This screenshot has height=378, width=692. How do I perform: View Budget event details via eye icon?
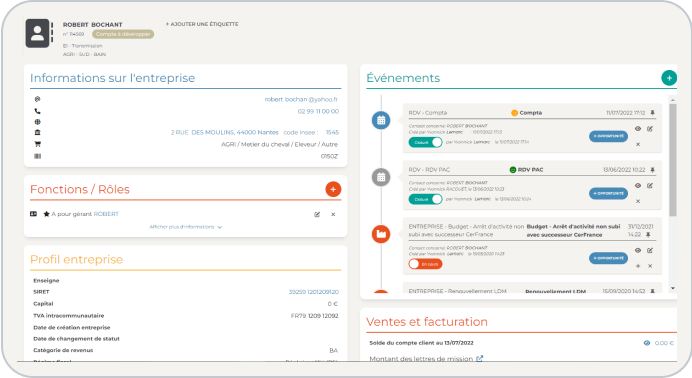tap(638, 251)
